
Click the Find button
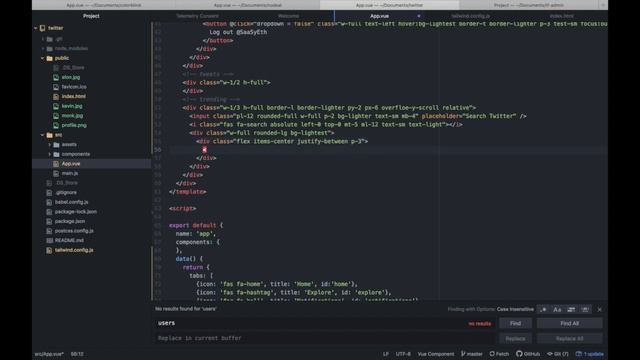coord(516,323)
